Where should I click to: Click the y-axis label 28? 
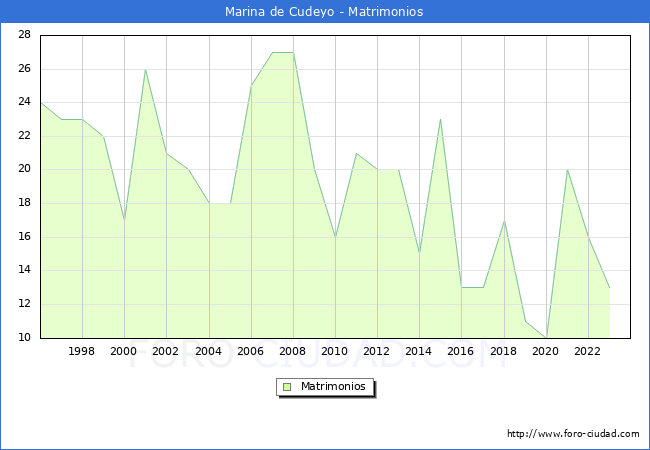coord(24,35)
